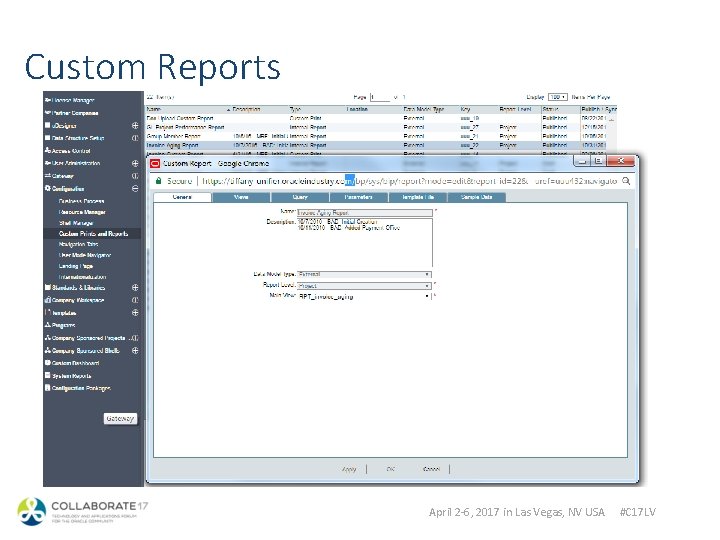Expand the Company Sponsored Shells node

pos(135,350)
